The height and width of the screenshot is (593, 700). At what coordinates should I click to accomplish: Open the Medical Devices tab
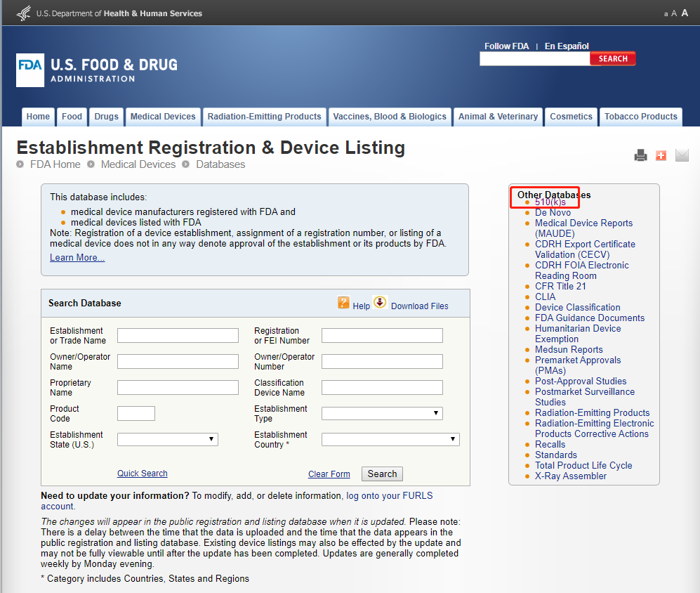(x=163, y=117)
